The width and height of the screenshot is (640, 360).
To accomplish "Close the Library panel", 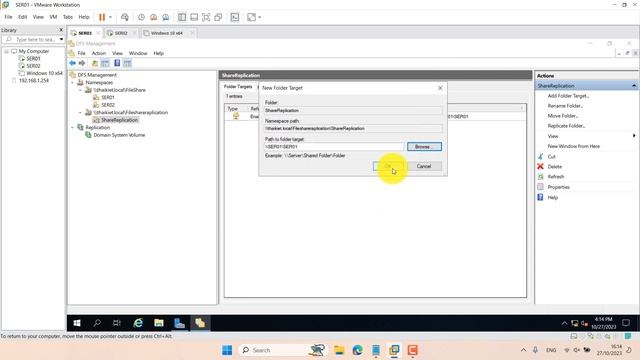I will [61, 30].
